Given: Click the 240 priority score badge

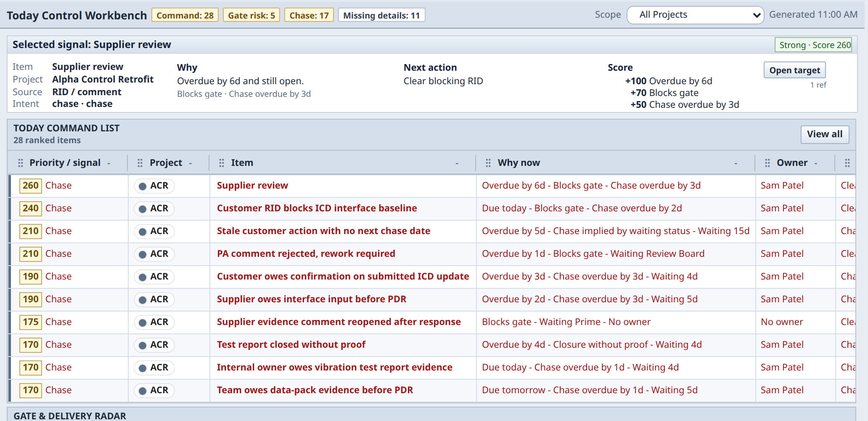Looking at the screenshot, I should point(31,208).
